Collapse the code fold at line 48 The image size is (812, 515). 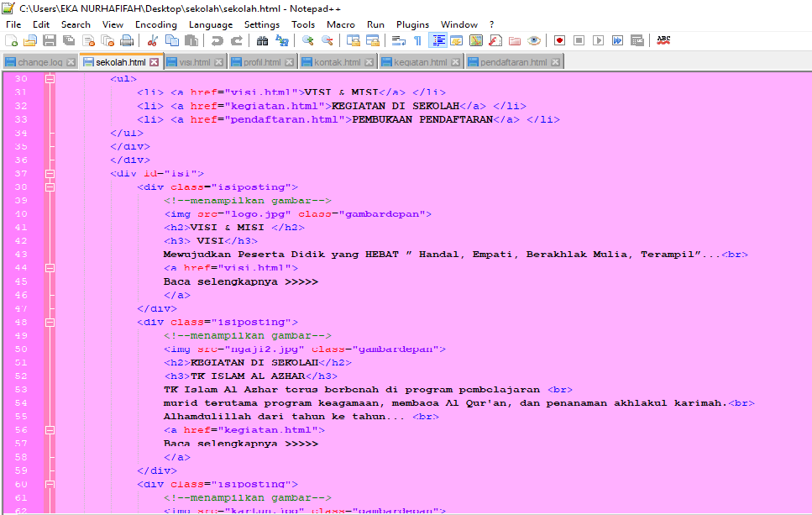pos(50,322)
